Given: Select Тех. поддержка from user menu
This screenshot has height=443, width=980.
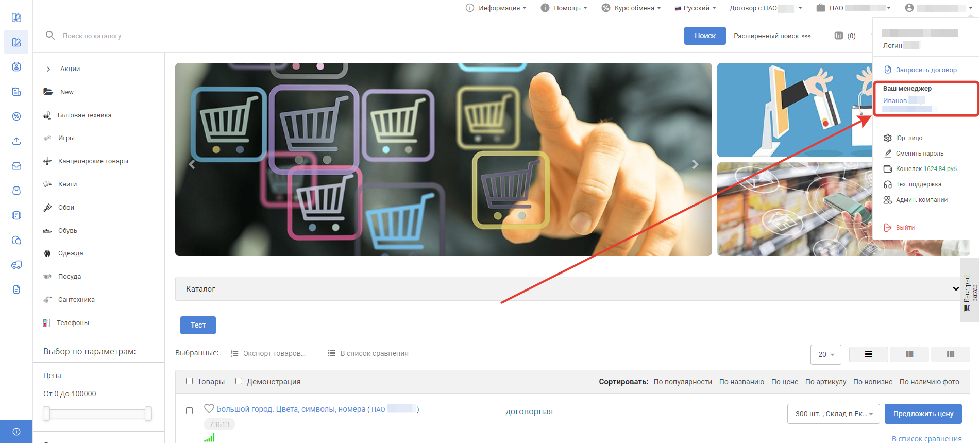Looking at the screenshot, I should click(918, 184).
